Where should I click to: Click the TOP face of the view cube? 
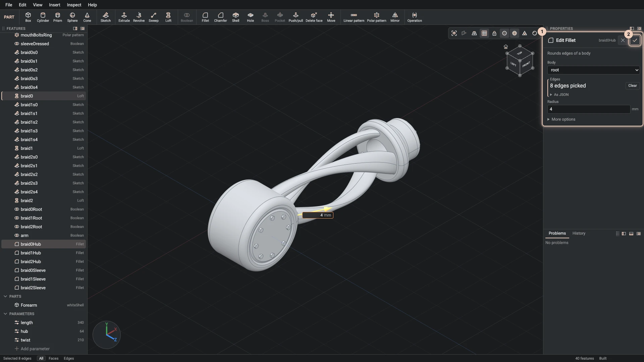[x=520, y=53]
